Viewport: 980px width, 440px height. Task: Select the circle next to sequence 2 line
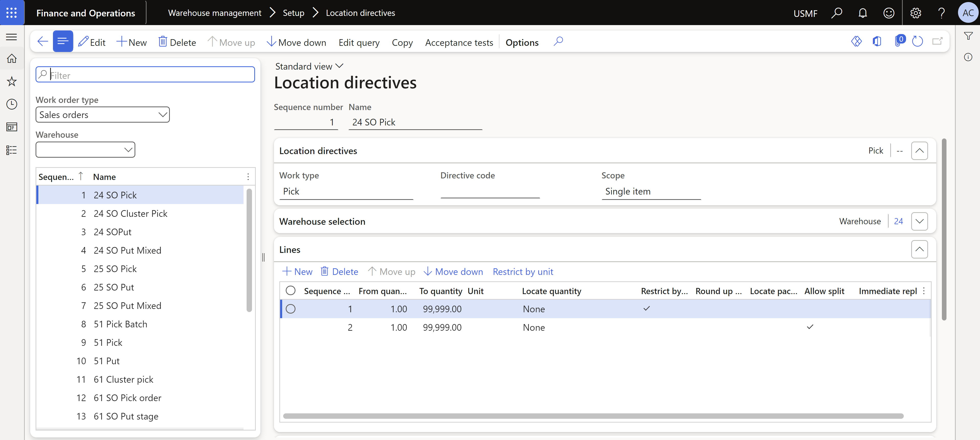[291, 327]
